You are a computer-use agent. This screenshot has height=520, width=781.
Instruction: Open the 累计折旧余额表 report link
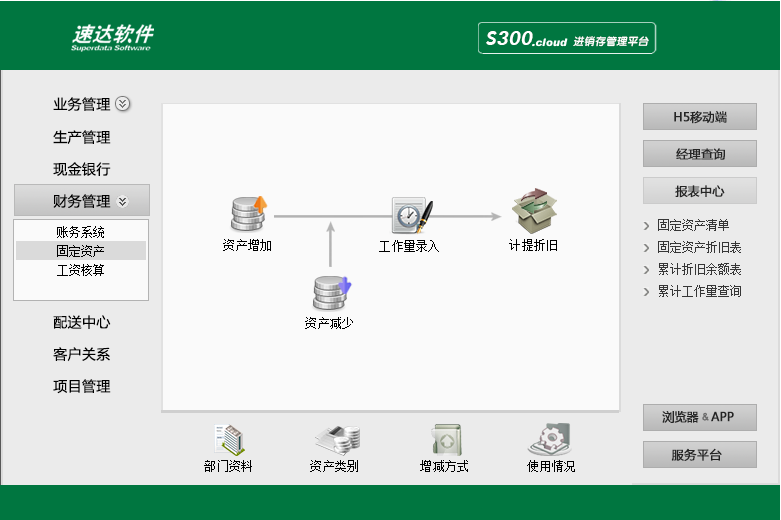699,269
